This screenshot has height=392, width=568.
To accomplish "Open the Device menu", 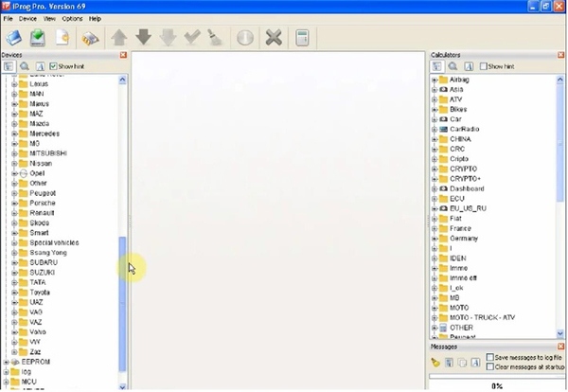I will (27, 19).
